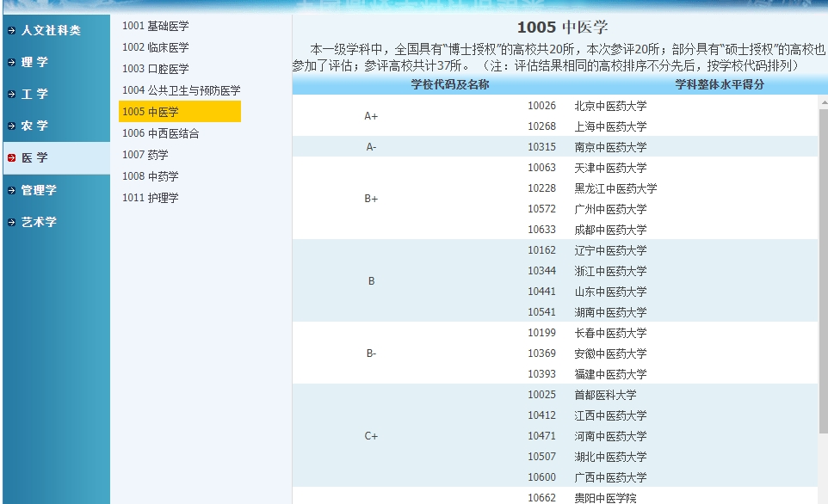
Task: Click 学校代码及名称 column header
Action: pos(450,84)
